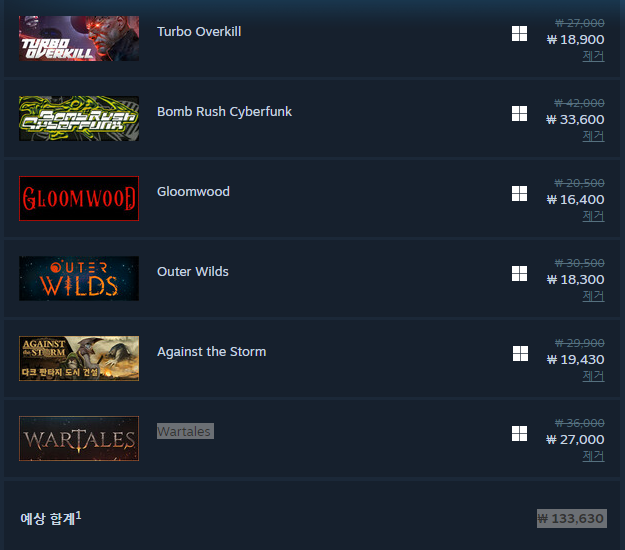Remove Turbo Overkill using 제거 link
The height and width of the screenshot is (550, 625).
tap(593, 56)
